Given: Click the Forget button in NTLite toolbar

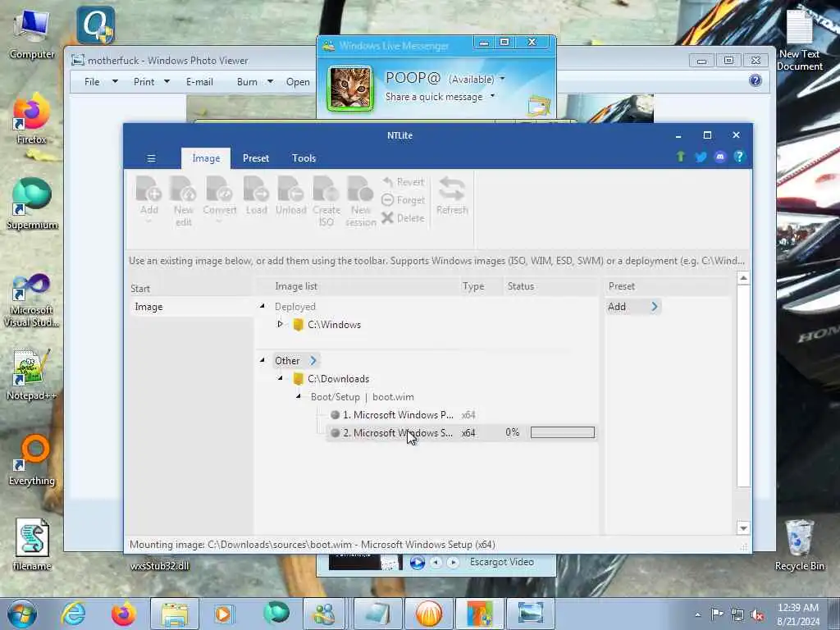Looking at the screenshot, I should tap(404, 200).
